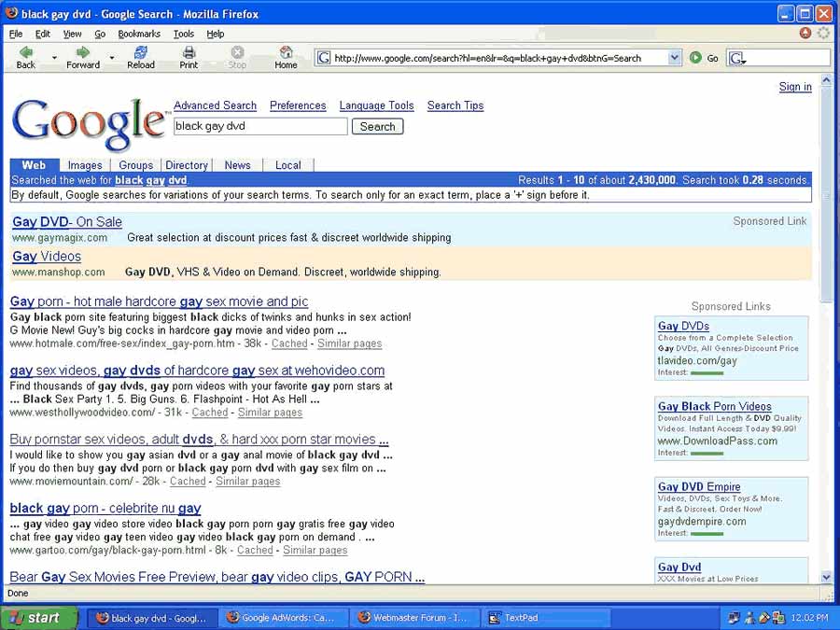
Task: Go back with the Back arrow icon
Action: click(x=26, y=52)
